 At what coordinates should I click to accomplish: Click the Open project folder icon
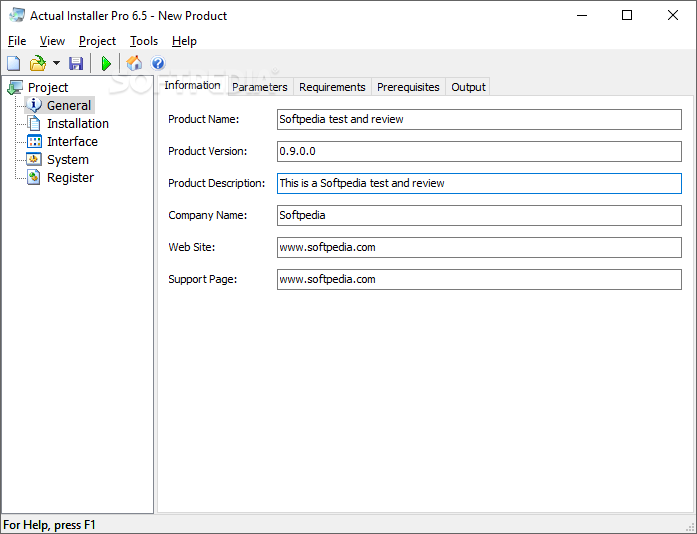[37, 64]
